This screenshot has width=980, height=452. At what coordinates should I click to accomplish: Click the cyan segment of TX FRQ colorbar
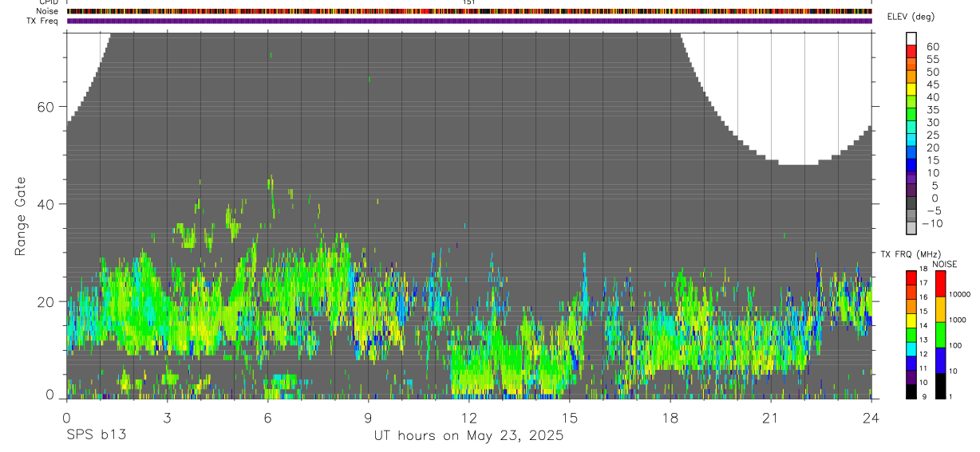click(x=911, y=348)
